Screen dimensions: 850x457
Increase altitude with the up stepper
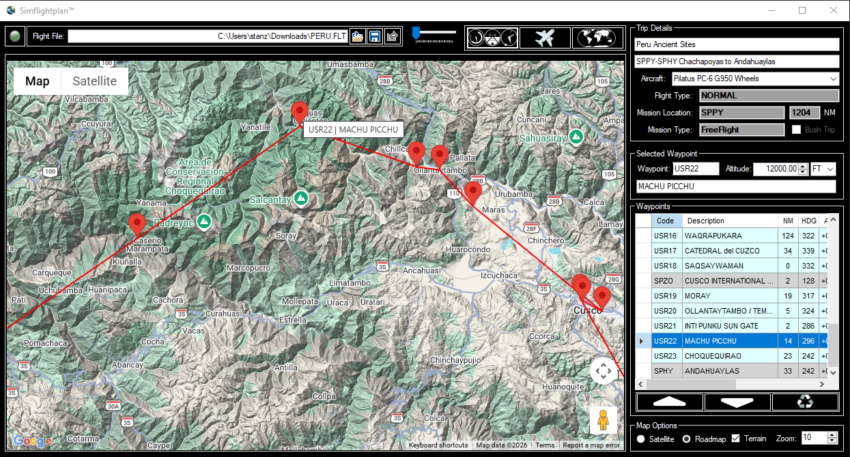(x=803, y=166)
